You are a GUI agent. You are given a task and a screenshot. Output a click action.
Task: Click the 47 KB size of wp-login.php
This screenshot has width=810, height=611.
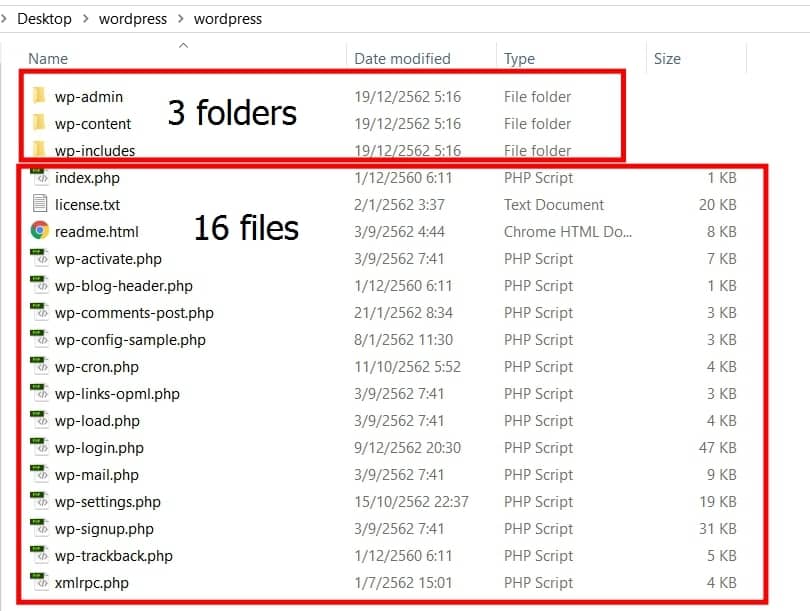pos(718,447)
